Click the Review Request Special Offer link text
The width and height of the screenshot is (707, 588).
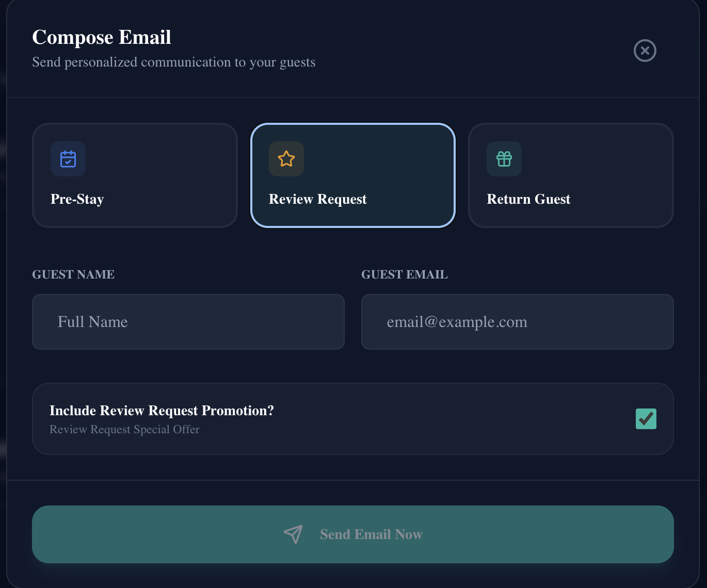point(124,429)
